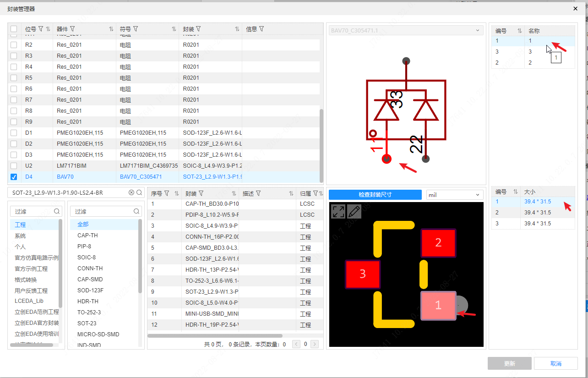Select 系统 library source

[x=20, y=236]
